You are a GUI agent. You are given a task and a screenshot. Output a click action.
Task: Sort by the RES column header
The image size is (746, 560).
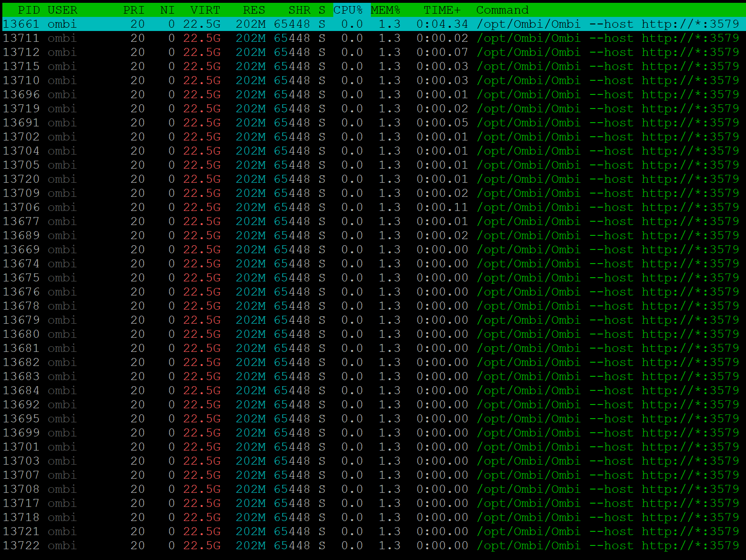coord(254,10)
